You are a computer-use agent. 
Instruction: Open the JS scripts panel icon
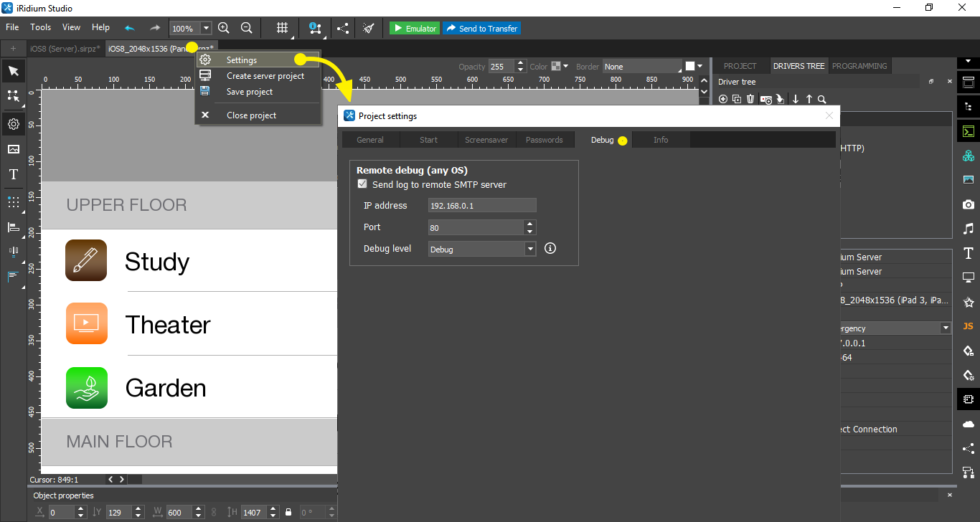[x=968, y=326]
